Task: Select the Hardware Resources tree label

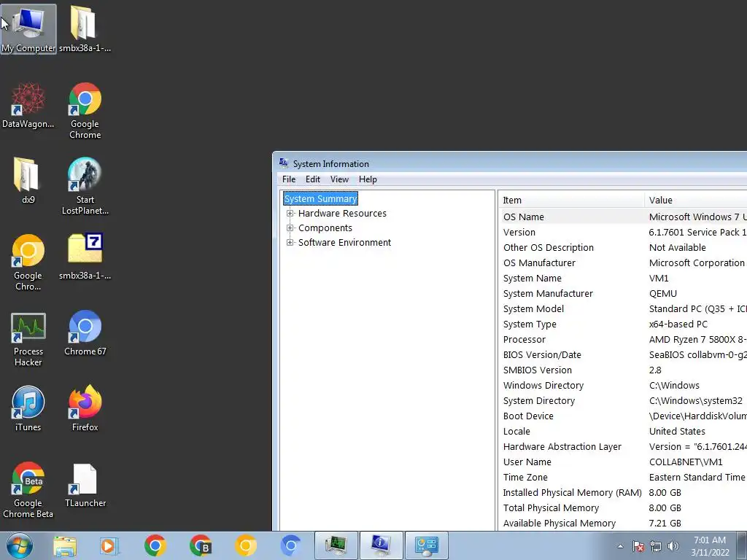Action: pos(342,214)
